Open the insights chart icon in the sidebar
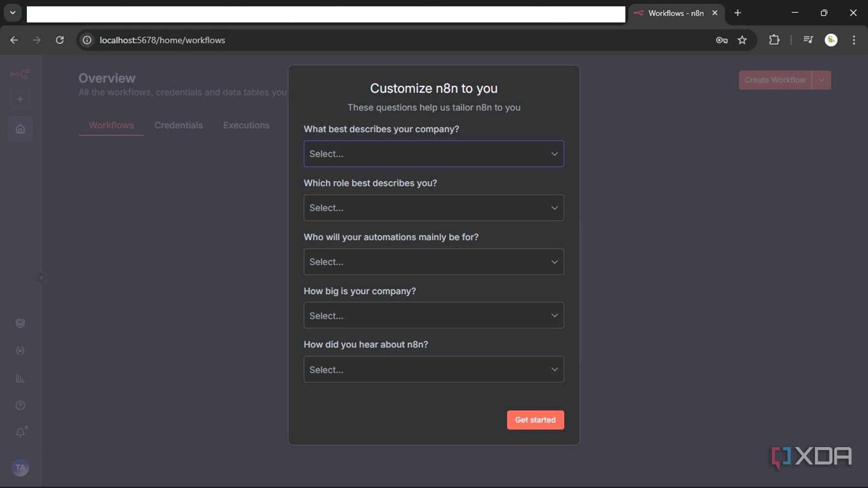 [20, 378]
